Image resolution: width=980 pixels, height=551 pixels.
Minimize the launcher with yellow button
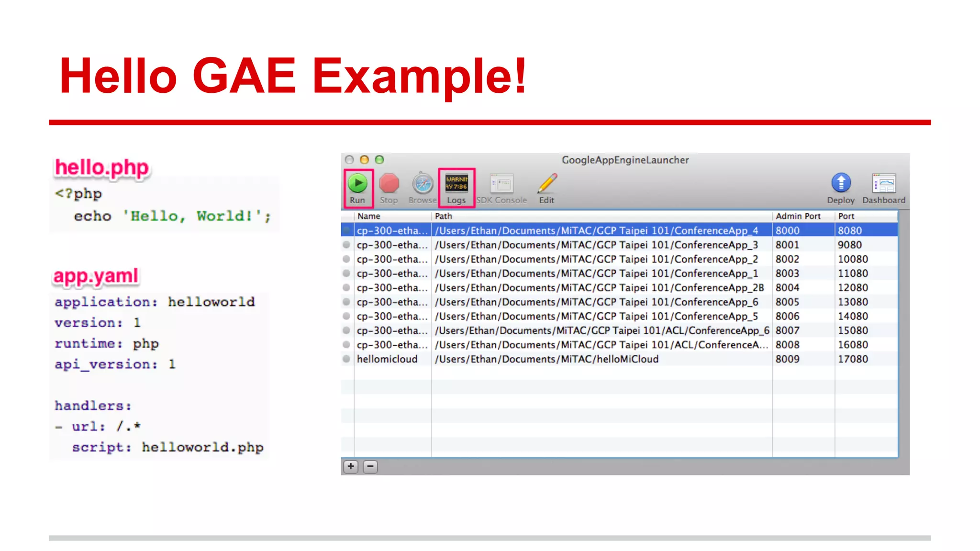pyautogui.click(x=364, y=160)
